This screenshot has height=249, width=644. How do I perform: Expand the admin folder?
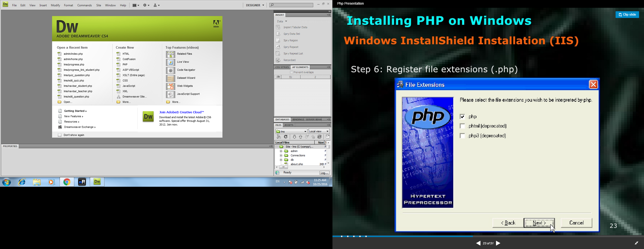281,151
